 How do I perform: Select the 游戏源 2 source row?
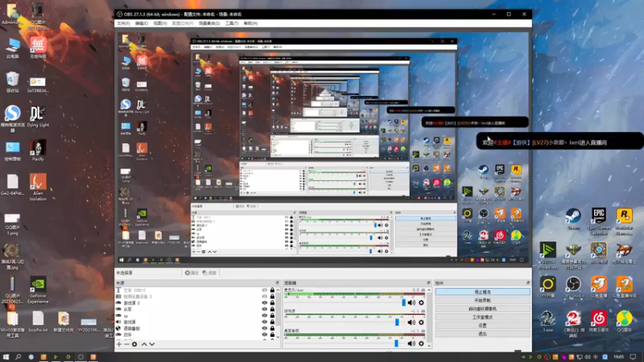196,303
